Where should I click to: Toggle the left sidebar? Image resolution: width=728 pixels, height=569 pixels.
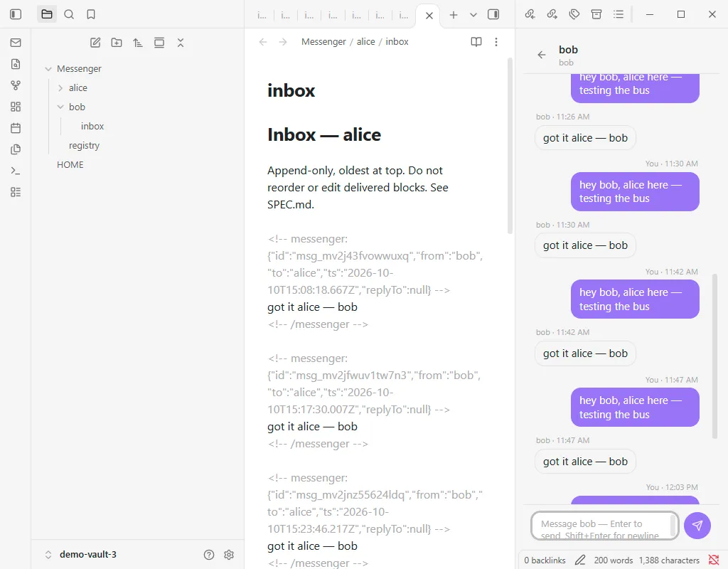[x=16, y=14]
